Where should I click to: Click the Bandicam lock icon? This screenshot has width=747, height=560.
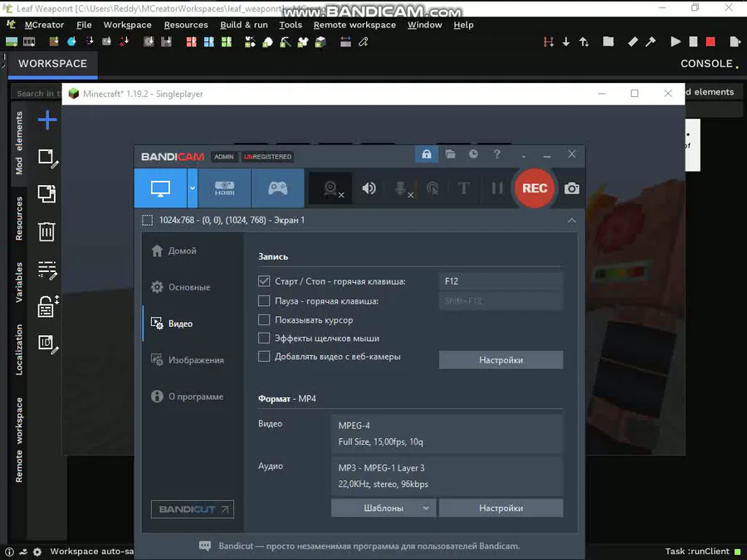[427, 153]
